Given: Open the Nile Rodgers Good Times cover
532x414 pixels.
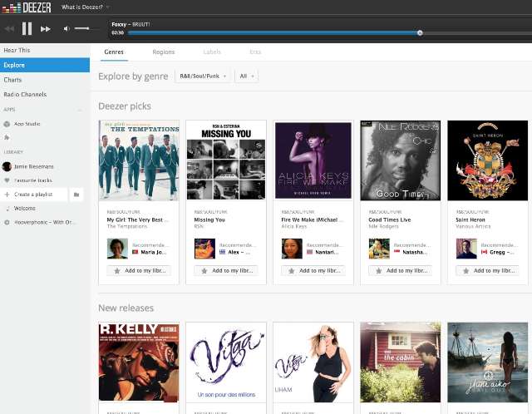Looking at the screenshot, I should [401, 160].
